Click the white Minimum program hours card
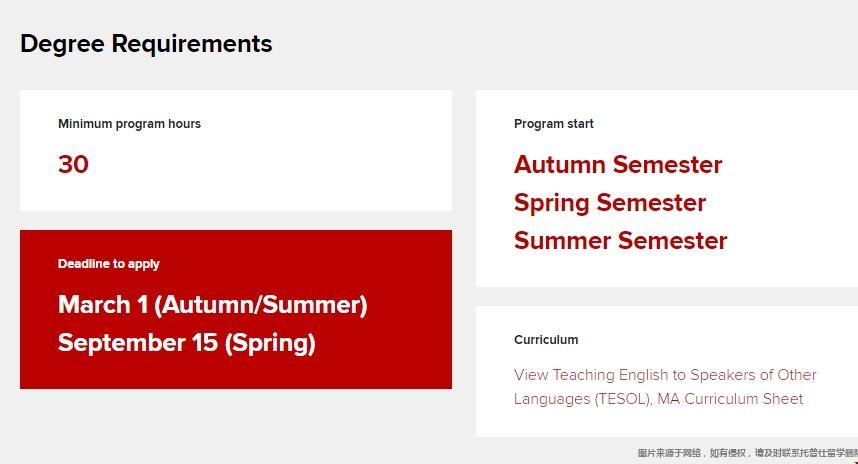 pos(236,150)
